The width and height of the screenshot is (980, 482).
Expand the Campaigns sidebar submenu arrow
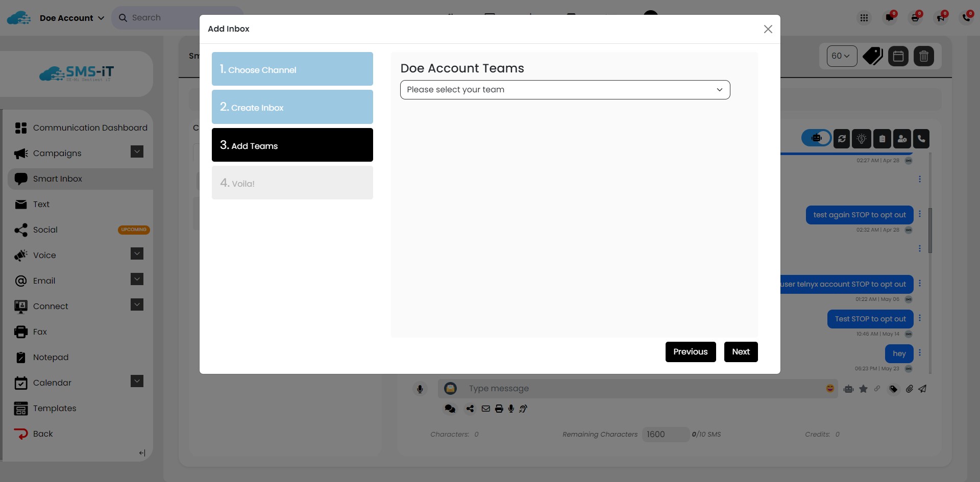tap(137, 151)
